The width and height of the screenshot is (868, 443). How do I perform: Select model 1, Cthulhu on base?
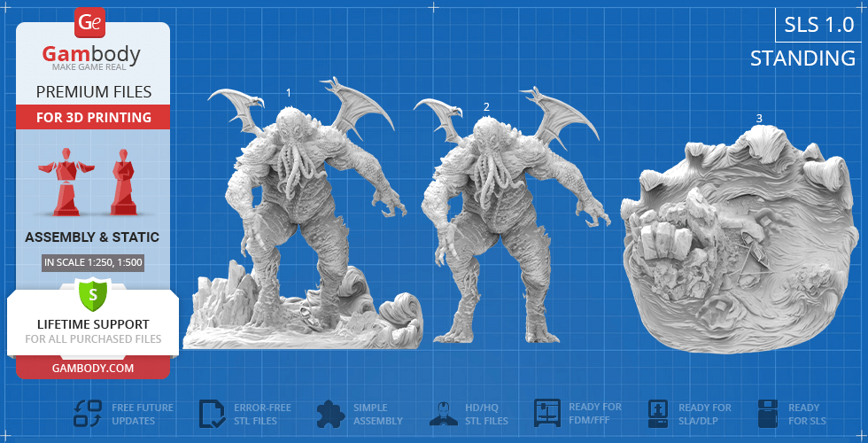coord(303,214)
